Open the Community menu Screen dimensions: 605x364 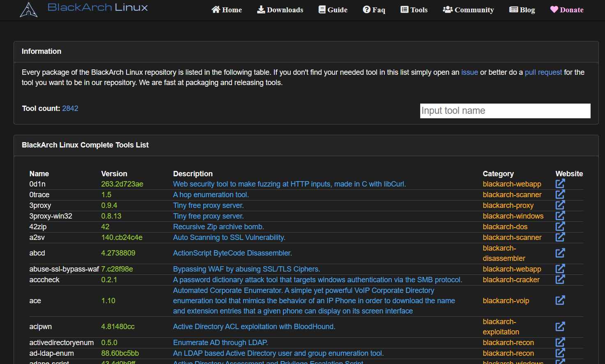pos(468,9)
